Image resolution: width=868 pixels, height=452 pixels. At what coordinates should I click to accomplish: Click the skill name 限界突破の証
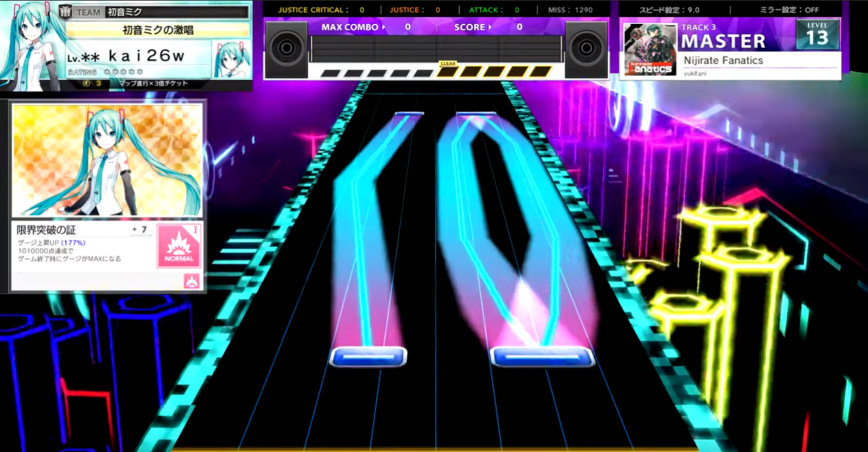(46, 230)
